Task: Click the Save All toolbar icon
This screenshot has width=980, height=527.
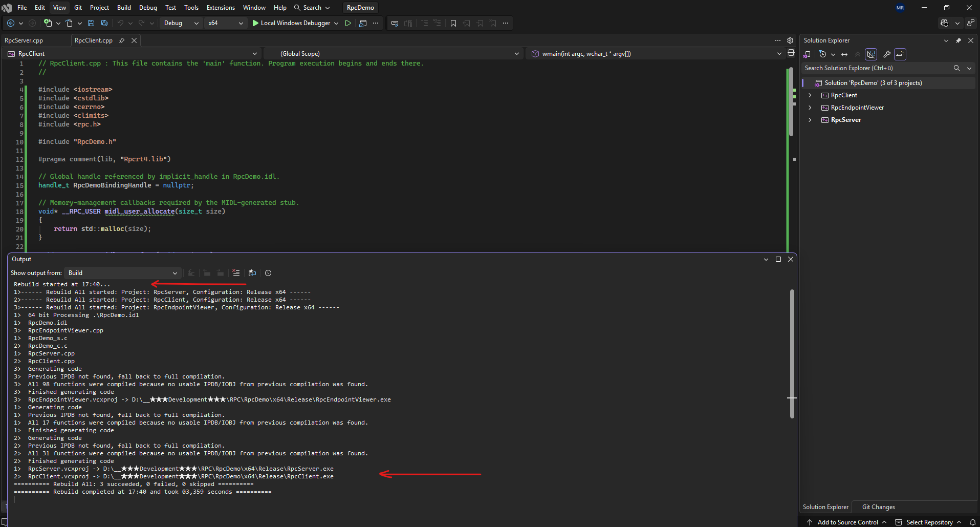Action: pyautogui.click(x=104, y=23)
